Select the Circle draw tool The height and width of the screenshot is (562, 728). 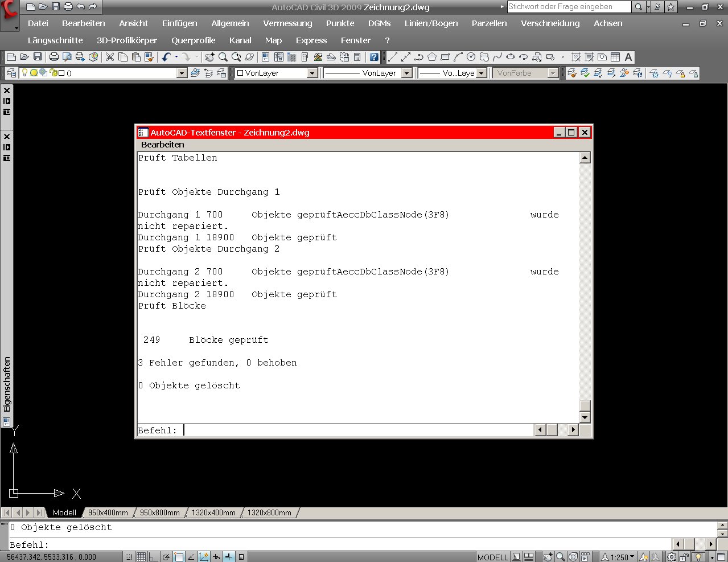click(471, 57)
